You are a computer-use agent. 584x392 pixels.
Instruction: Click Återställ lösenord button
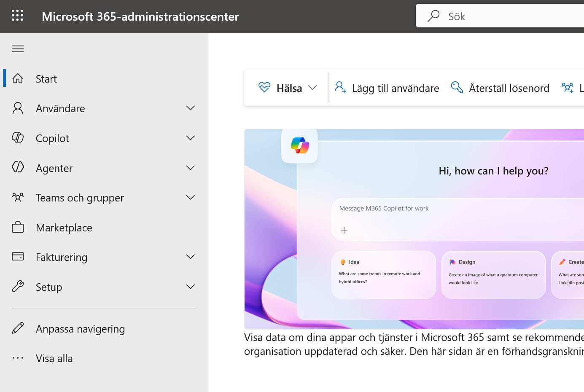[x=500, y=88]
